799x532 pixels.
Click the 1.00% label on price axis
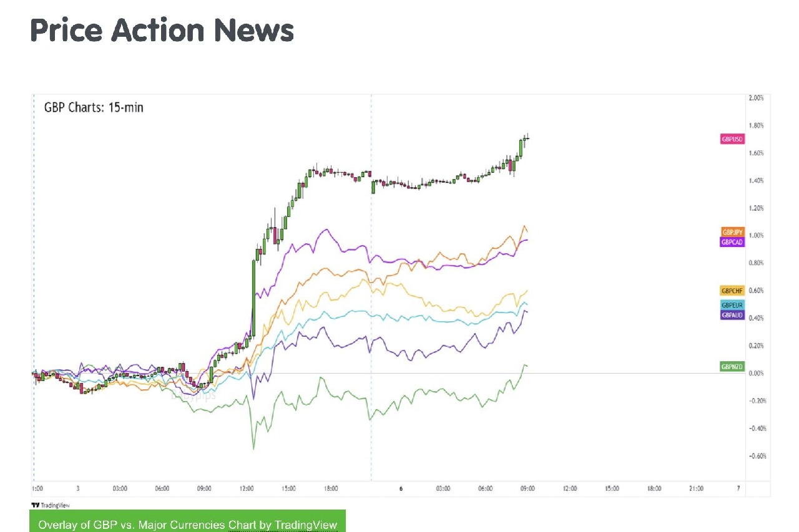(x=755, y=236)
